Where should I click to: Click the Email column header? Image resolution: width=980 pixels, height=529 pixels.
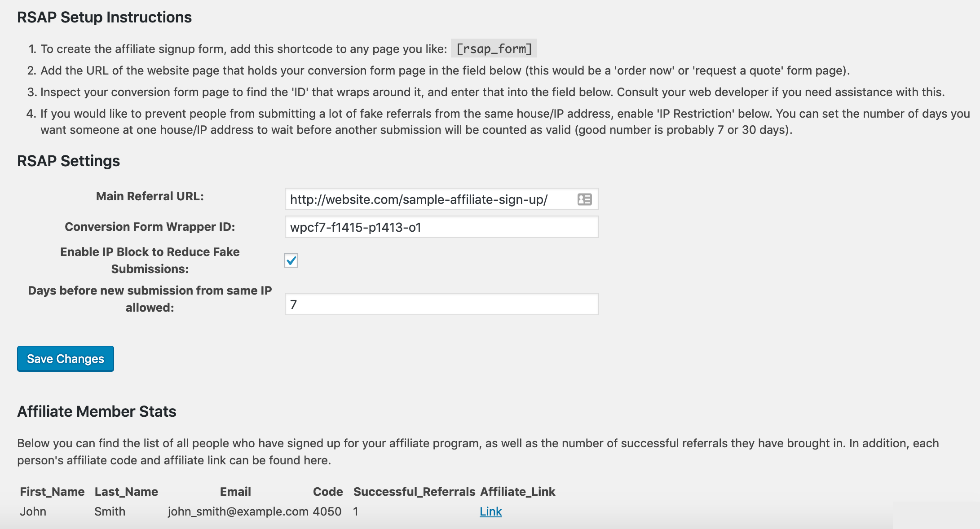235,492
